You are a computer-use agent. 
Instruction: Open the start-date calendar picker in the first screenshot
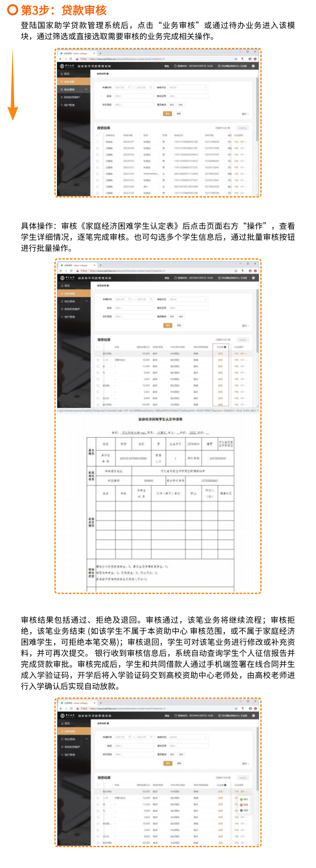129,88
